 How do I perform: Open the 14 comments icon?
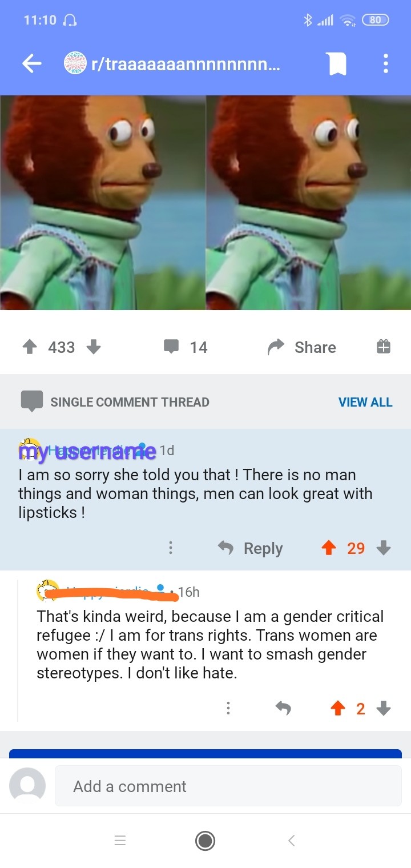tap(171, 347)
